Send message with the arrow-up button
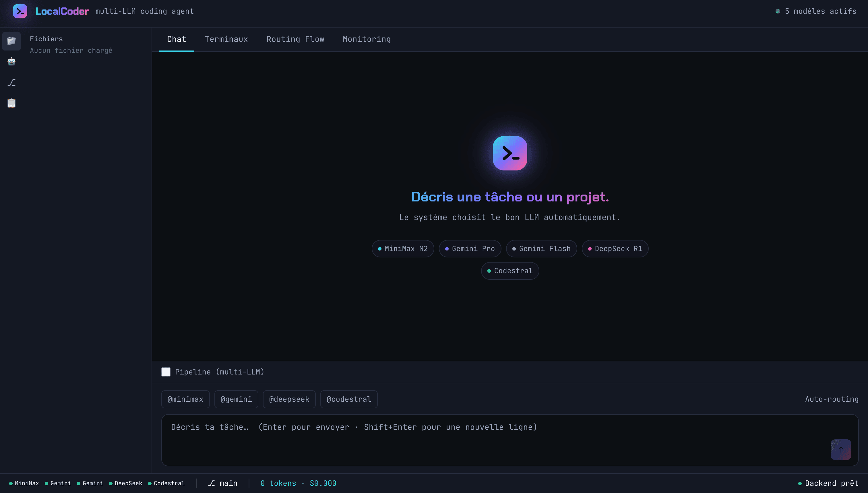This screenshot has height=493, width=868. (x=840, y=449)
